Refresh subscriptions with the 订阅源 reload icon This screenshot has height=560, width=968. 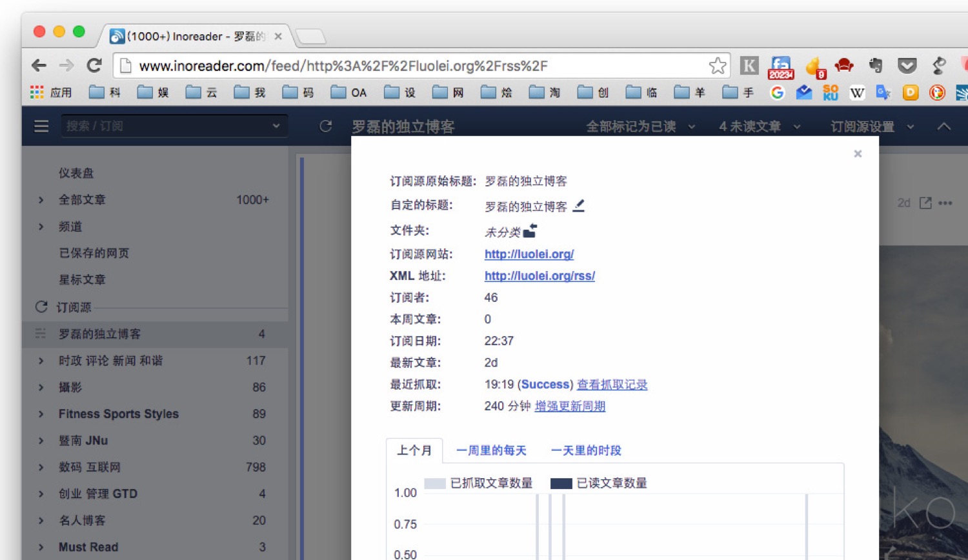pyautogui.click(x=41, y=307)
